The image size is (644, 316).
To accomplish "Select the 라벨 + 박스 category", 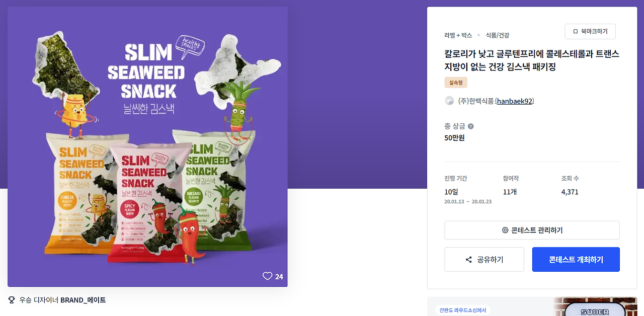I will [x=458, y=35].
